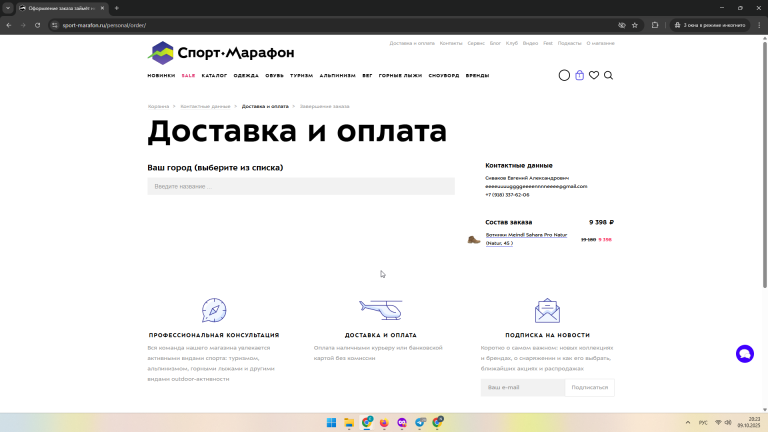Open Fest link in header
The width and height of the screenshot is (768, 432).
tap(548, 43)
